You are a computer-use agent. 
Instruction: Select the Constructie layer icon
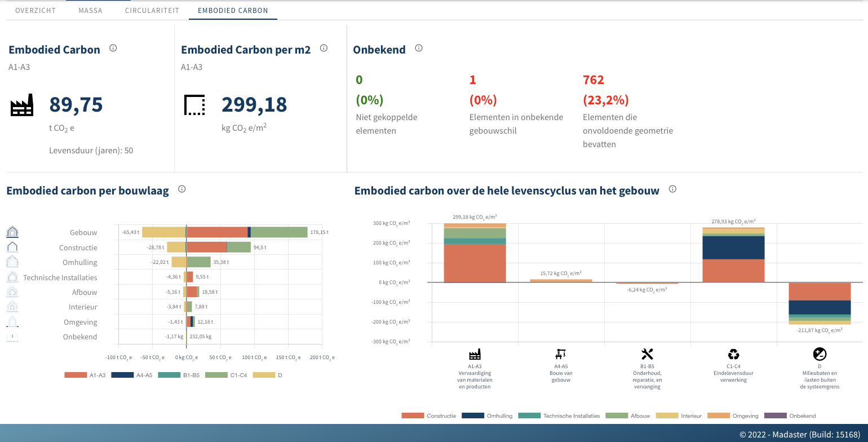coord(12,247)
